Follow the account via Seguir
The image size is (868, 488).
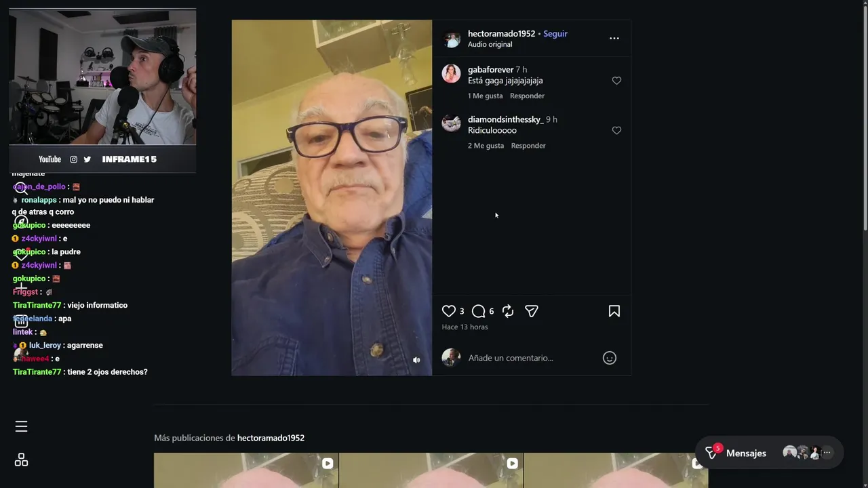(555, 33)
